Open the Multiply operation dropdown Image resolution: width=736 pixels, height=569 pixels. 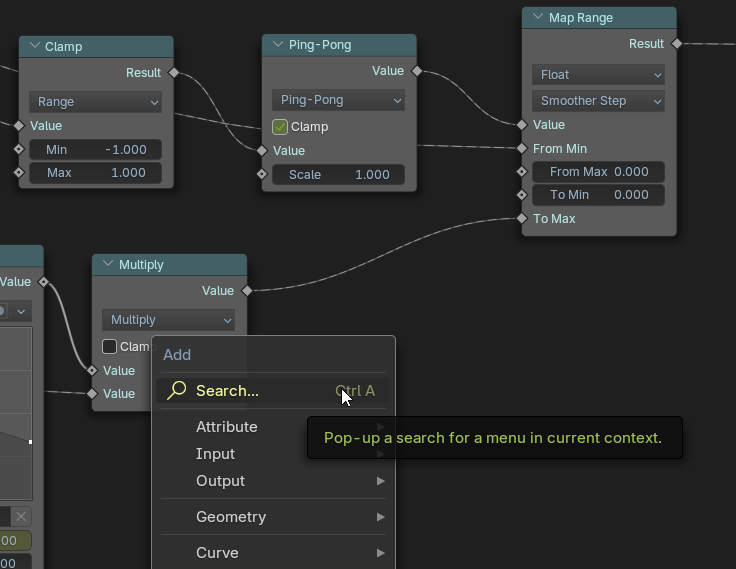coord(168,320)
